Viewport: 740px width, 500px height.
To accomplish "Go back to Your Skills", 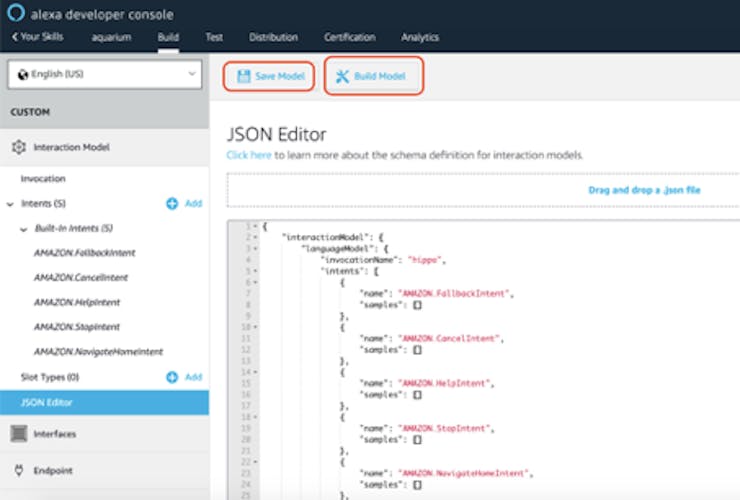I will [37, 37].
